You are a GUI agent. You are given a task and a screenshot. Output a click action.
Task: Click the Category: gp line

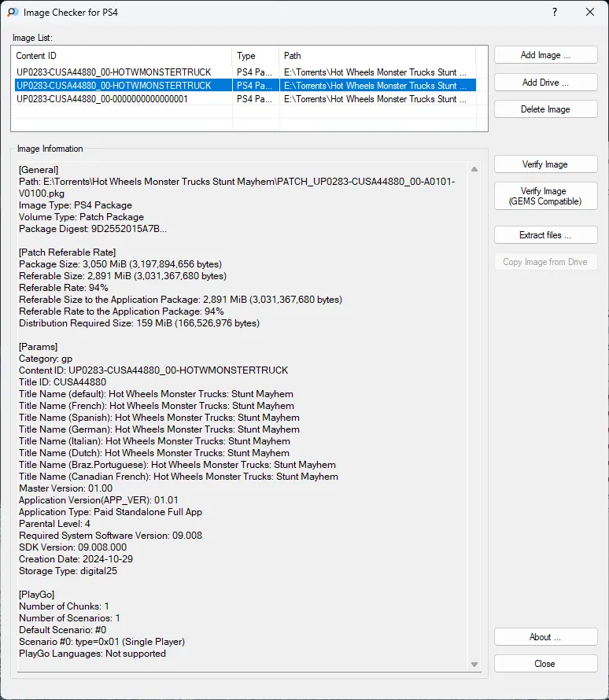46,359
